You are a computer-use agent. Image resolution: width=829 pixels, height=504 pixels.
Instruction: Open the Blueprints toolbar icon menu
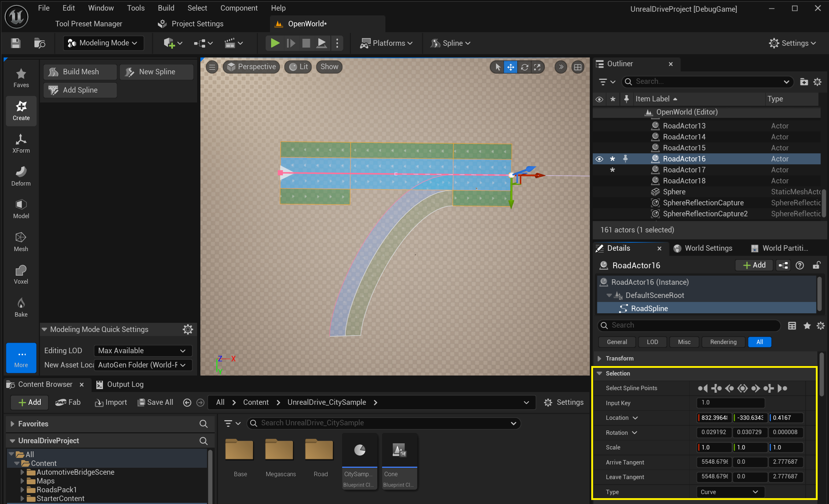[203, 43]
